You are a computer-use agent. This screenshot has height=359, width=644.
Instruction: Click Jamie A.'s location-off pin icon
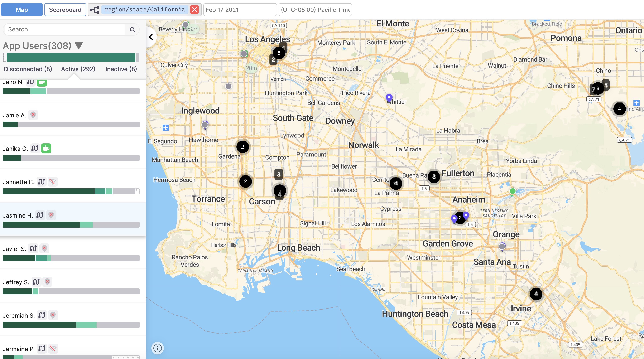click(33, 115)
